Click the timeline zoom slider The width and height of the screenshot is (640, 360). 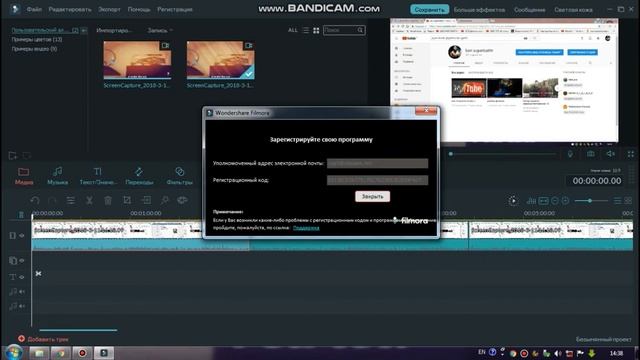pos(590,200)
